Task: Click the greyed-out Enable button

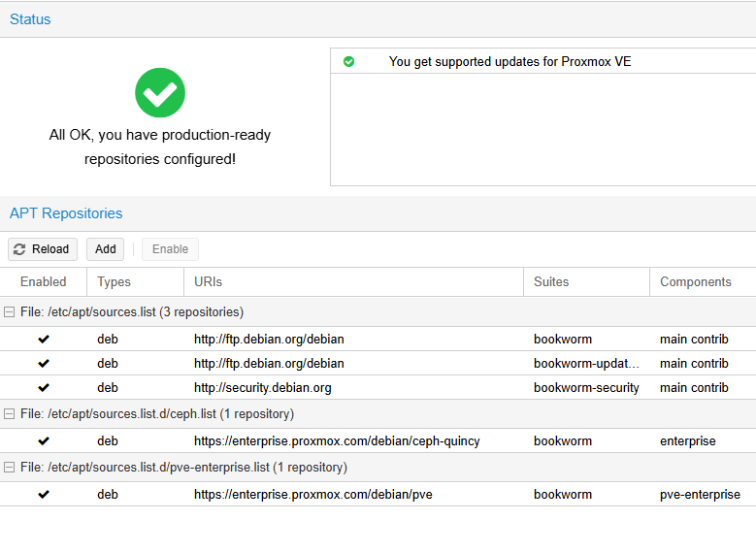Action: click(170, 249)
